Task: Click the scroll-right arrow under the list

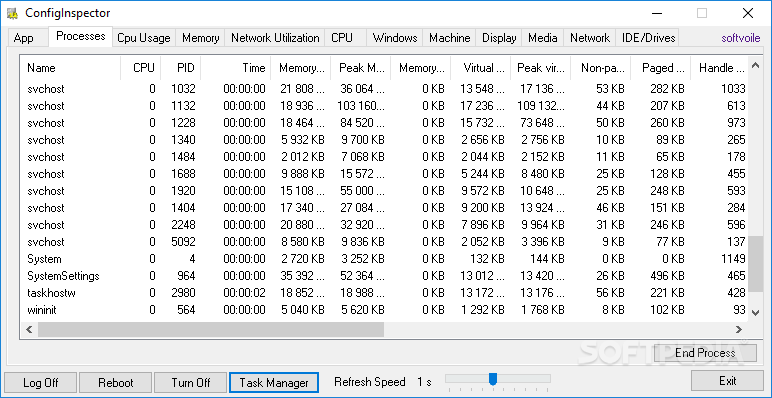Action: [739, 330]
